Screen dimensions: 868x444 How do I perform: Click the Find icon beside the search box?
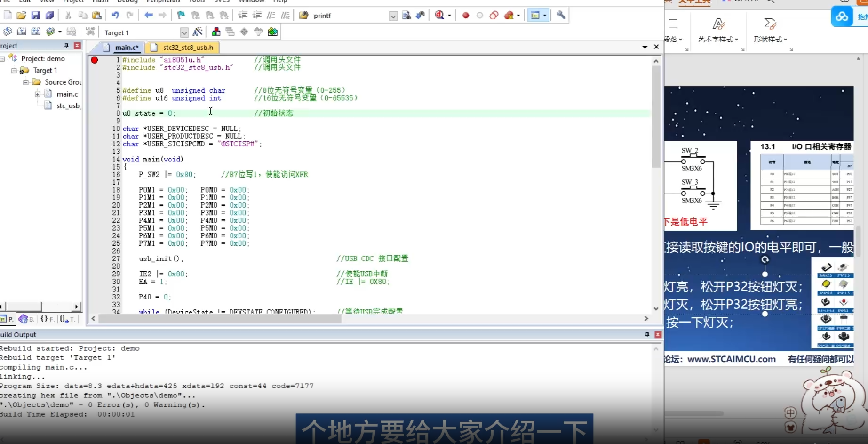pyautogui.click(x=406, y=15)
